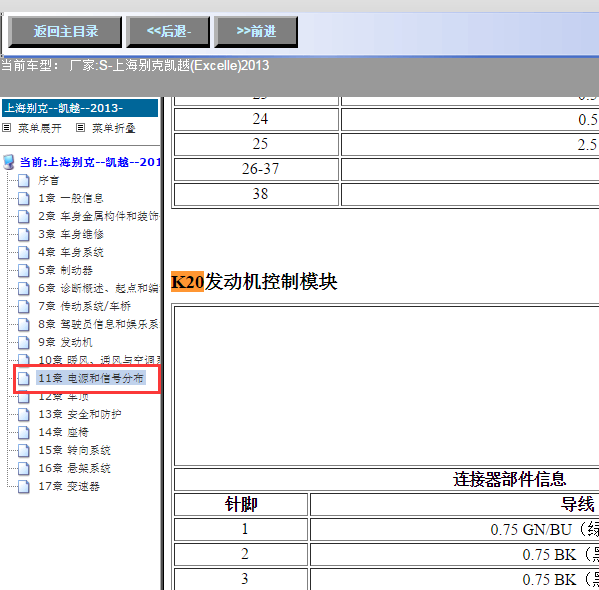Click the page icon beside 17章 变速器

[x=24, y=486]
